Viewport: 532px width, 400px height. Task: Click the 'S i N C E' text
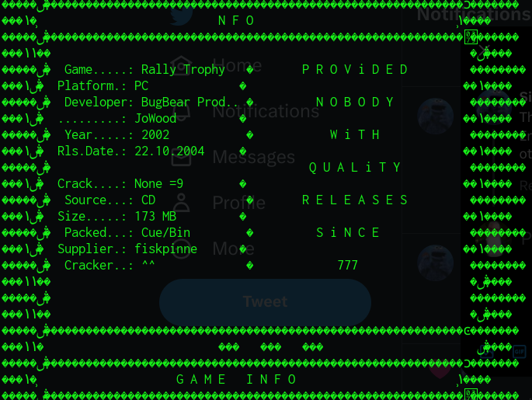click(348, 232)
